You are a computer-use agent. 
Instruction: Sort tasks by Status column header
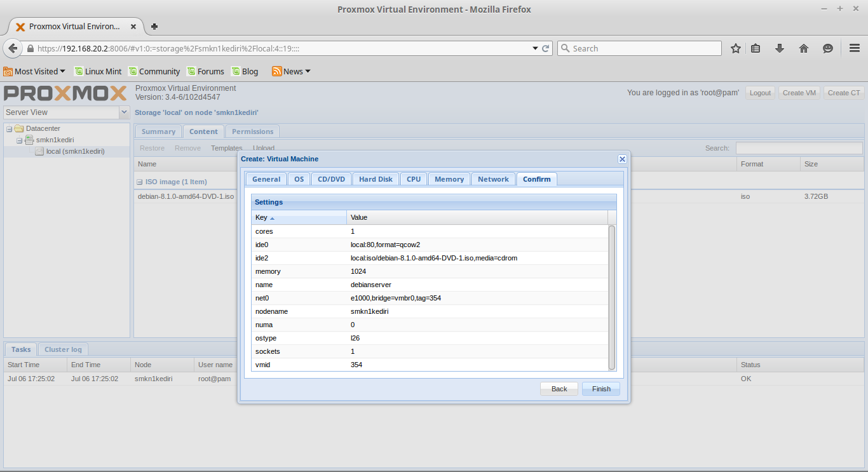click(800, 365)
